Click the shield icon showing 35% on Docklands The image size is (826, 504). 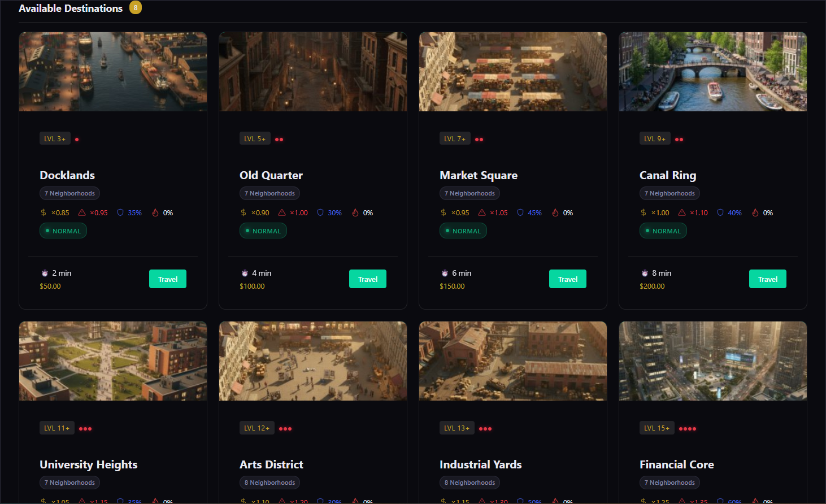coord(120,213)
